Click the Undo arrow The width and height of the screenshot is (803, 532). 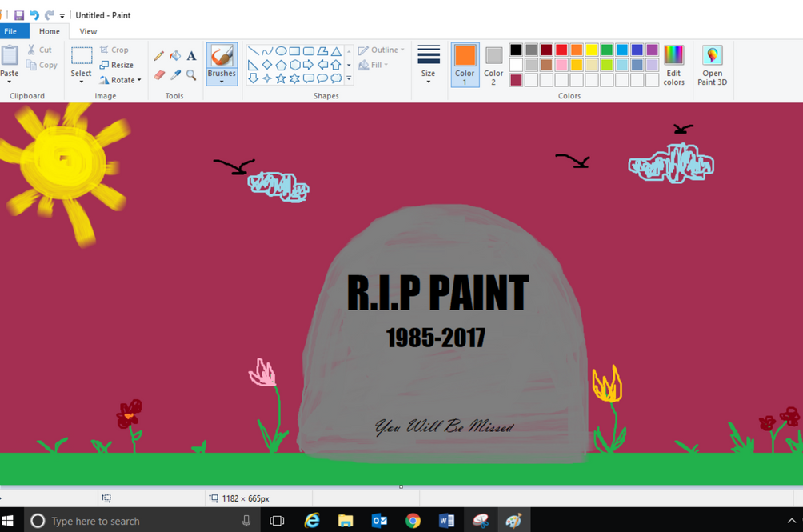tap(34, 15)
